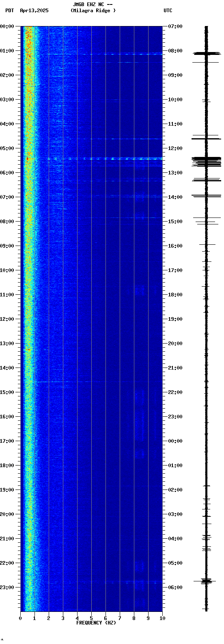
Task: Select the PDT axis "13:00" label
Action: pyautogui.click(x=7, y=344)
